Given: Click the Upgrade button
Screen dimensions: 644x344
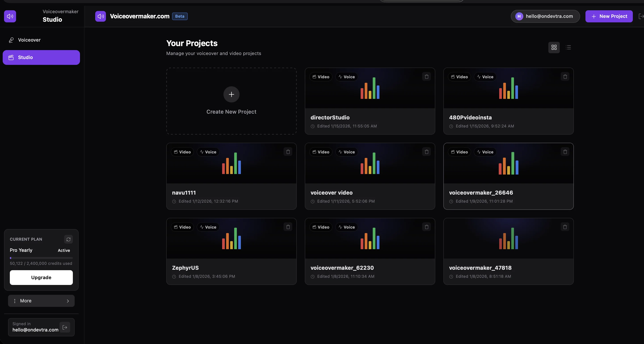Looking at the screenshot, I should [41, 277].
